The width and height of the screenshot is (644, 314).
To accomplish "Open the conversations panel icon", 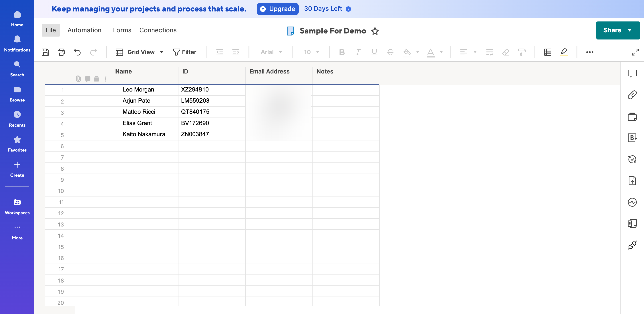I will (x=632, y=73).
